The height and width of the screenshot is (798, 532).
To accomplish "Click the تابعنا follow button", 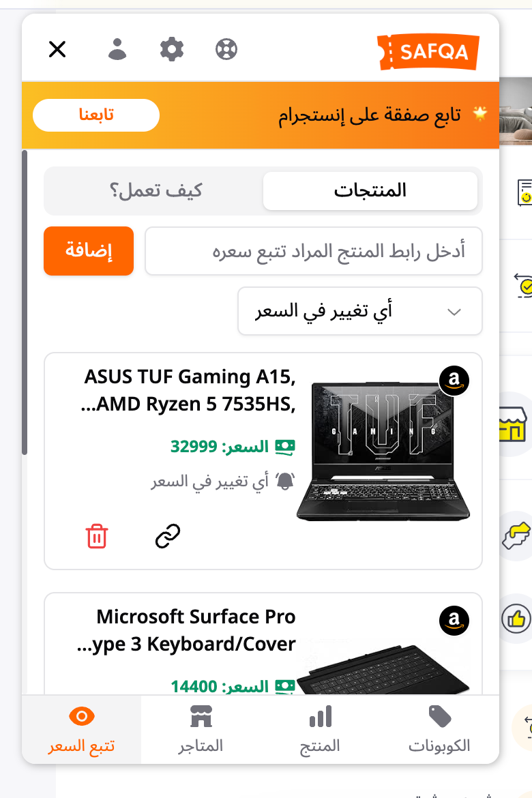I will click(x=96, y=115).
